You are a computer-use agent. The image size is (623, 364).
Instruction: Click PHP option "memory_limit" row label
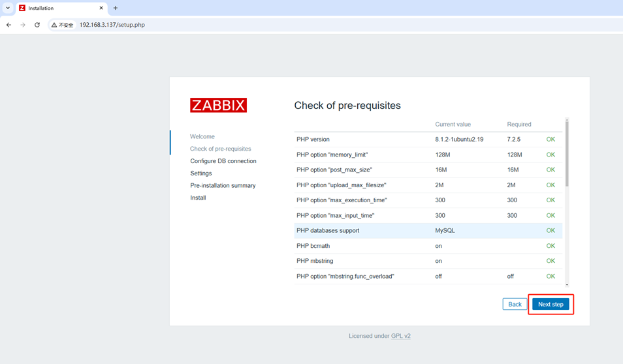[332, 155]
